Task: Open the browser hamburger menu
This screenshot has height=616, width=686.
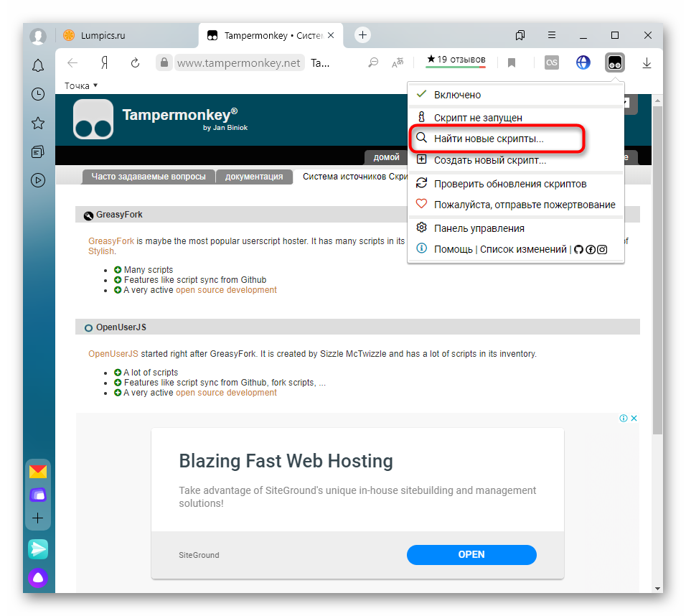Action: (552, 35)
